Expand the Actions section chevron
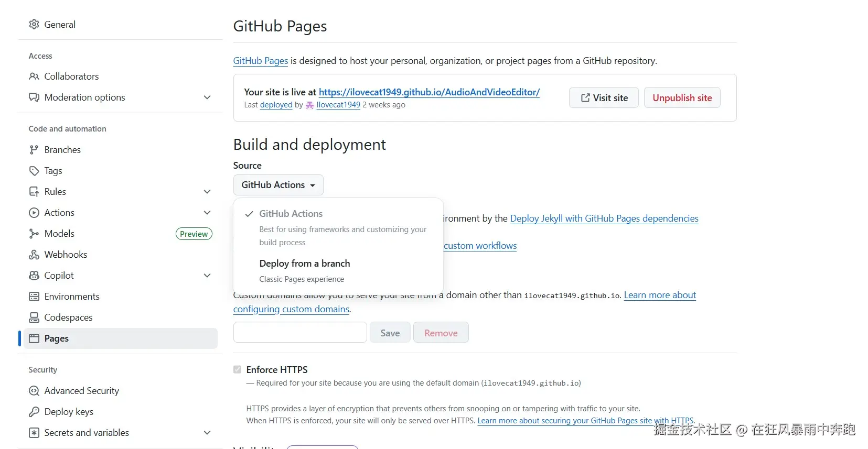The height and width of the screenshot is (449, 868). click(x=207, y=213)
